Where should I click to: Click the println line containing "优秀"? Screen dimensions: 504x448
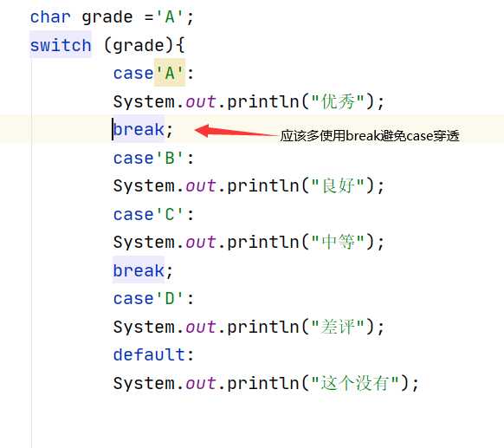(x=249, y=102)
